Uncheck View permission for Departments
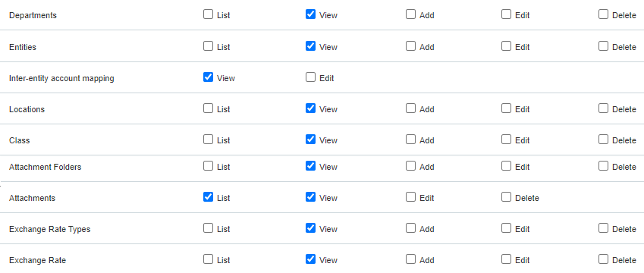 310,14
